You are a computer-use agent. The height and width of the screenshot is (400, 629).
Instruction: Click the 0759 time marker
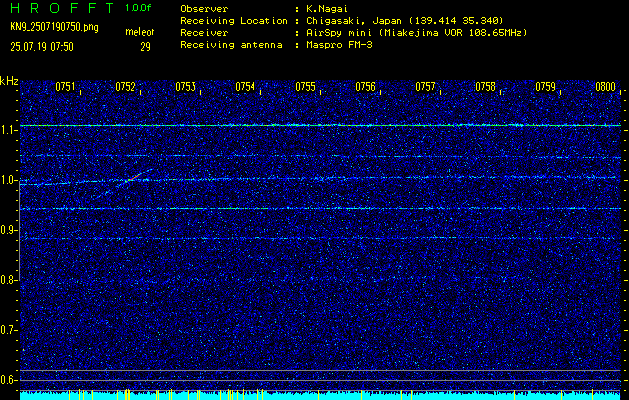546,87
